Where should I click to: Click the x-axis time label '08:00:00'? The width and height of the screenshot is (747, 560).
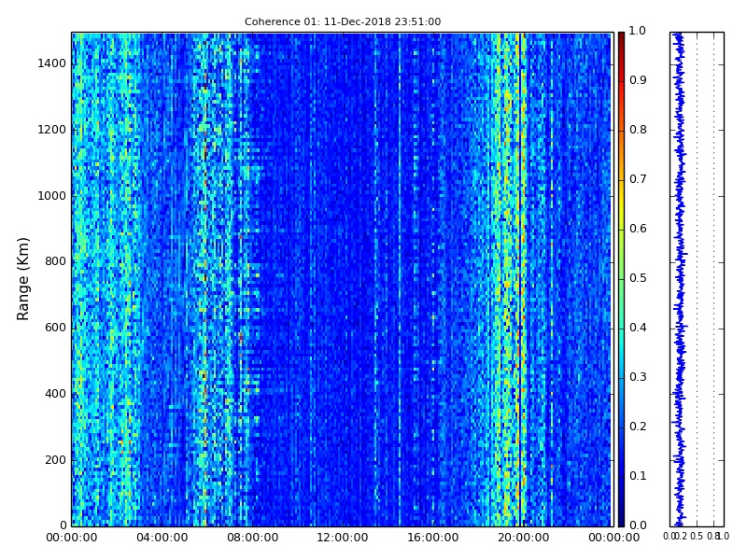(x=252, y=538)
